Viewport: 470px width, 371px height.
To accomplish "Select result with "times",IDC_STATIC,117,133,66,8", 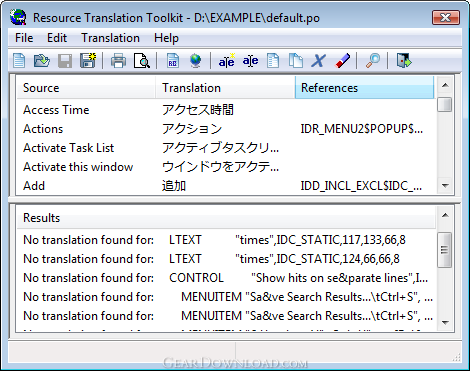I will pyautogui.click(x=226, y=240).
